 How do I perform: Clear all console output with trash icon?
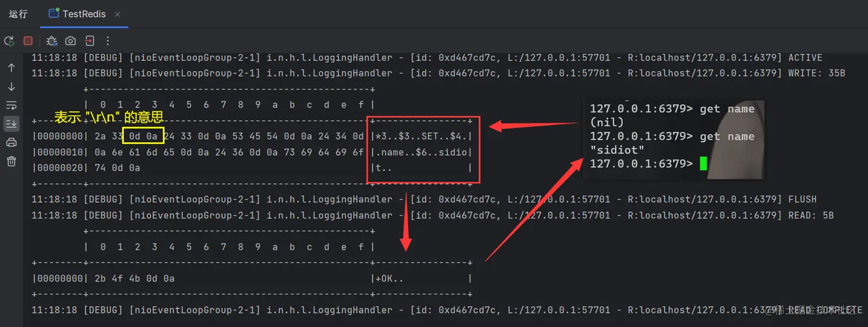click(x=11, y=161)
